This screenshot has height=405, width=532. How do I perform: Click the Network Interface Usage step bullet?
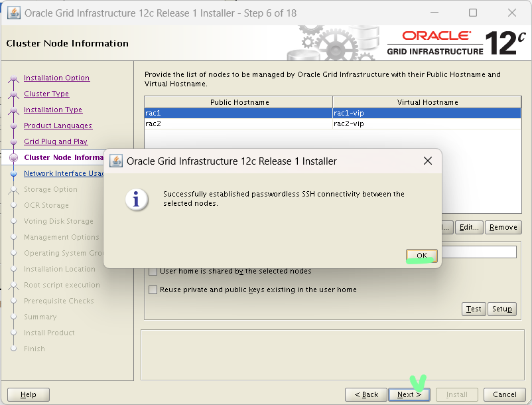pyautogui.click(x=13, y=174)
